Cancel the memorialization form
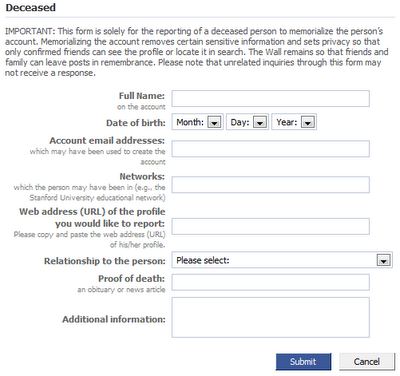 click(x=367, y=362)
